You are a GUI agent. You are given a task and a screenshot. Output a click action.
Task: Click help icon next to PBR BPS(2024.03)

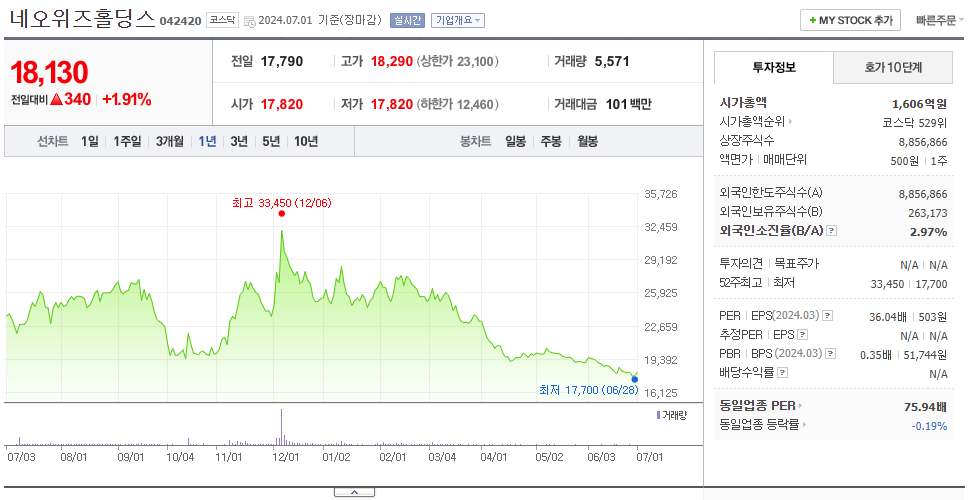(x=831, y=354)
